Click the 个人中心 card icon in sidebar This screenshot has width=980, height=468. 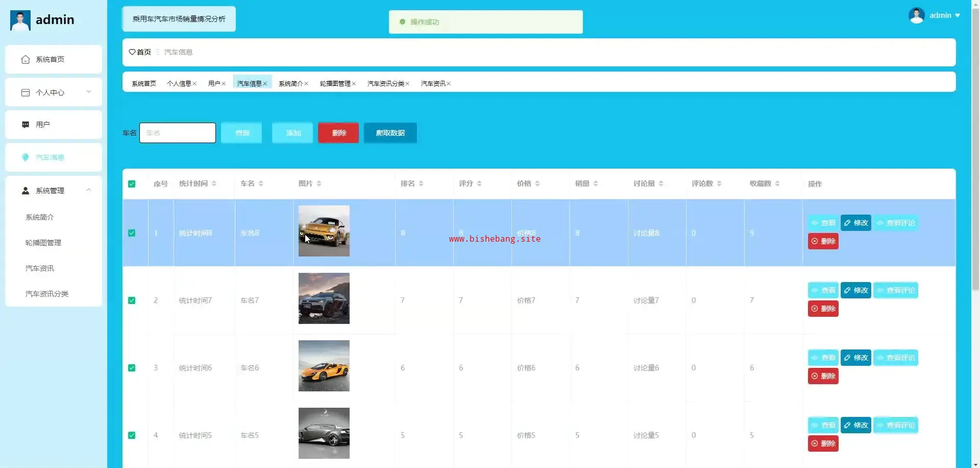coord(25,92)
